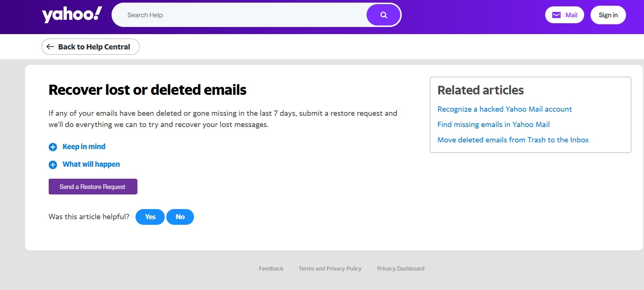Image resolution: width=644 pixels, height=290 pixels.
Task: Click the 'Was this article helpful?' text
Action: (89, 217)
